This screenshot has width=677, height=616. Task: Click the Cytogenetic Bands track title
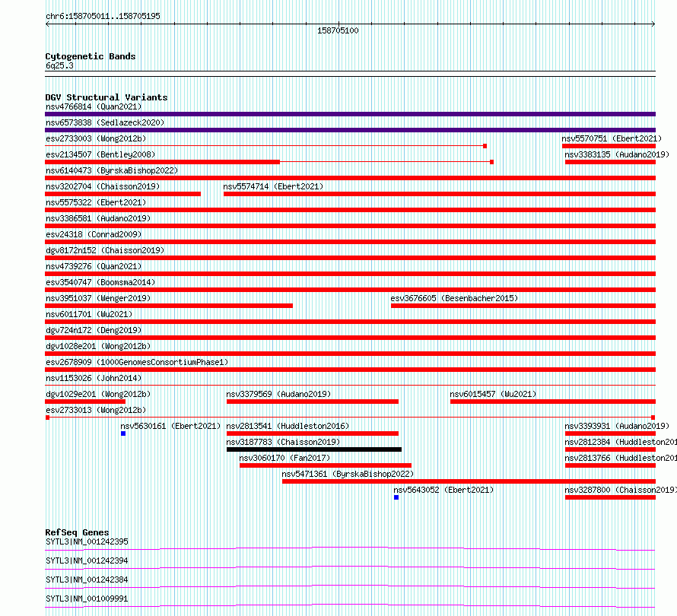click(91, 56)
